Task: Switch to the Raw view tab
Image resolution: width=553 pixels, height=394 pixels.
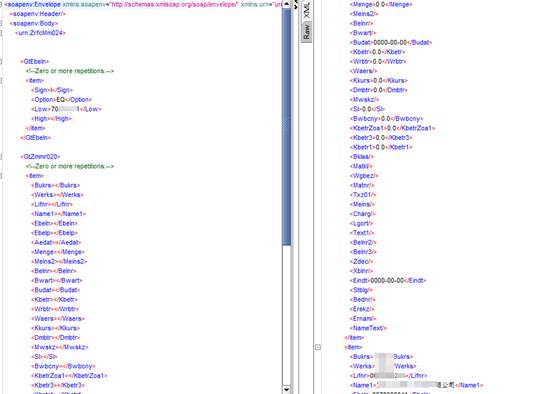Action: click(306, 32)
